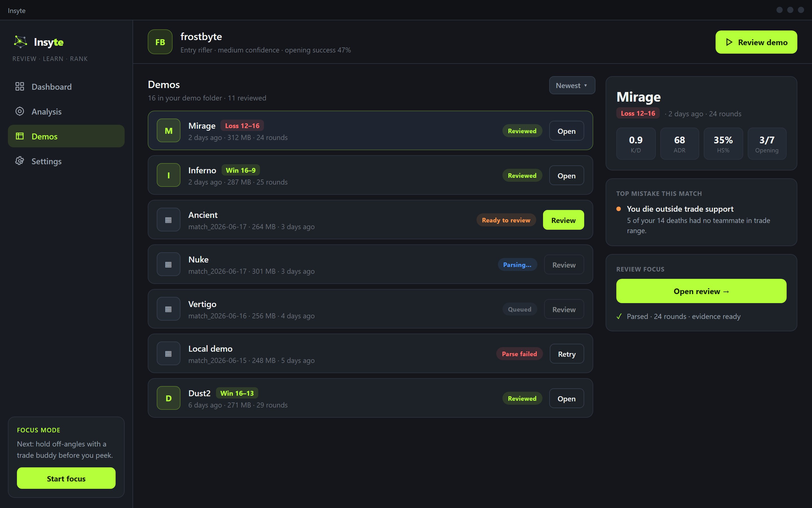
Task: Click the Review demo button
Action: click(x=756, y=42)
